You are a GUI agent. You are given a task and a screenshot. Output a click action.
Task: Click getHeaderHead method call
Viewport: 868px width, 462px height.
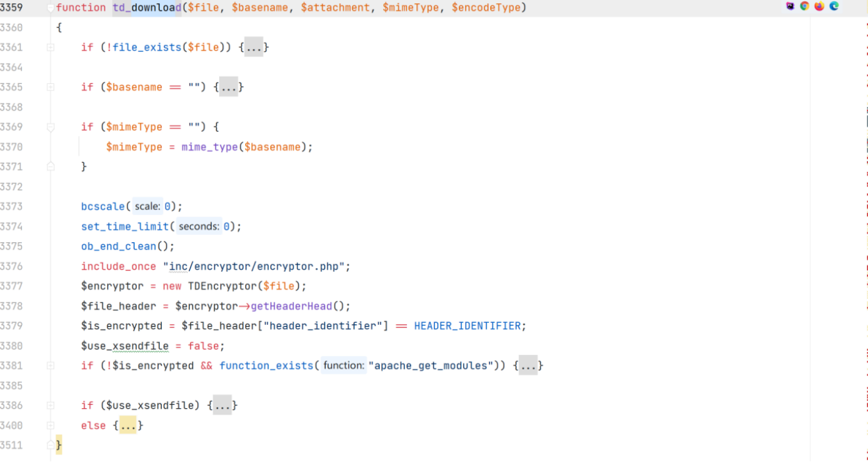tap(291, 306)
